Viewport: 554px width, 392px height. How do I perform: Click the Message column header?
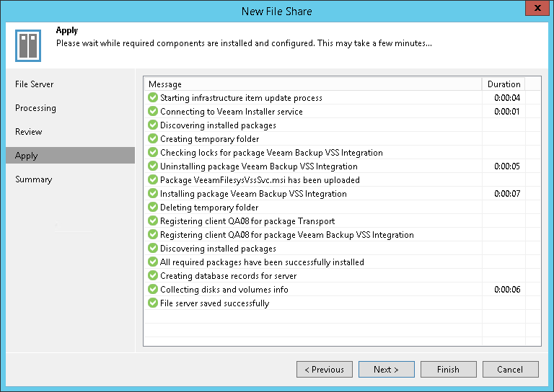[x=165, y=84]
